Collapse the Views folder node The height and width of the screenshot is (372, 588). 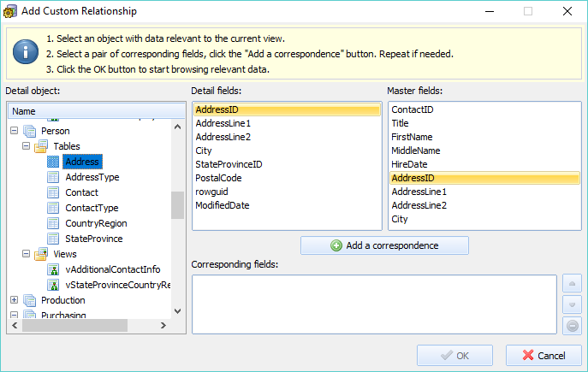(x=26, y=254)
